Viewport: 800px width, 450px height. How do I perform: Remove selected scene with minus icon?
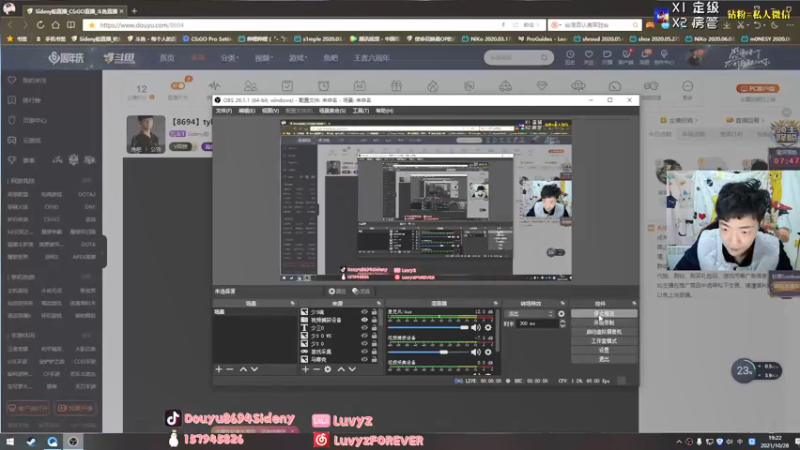(x=230, y=369)
